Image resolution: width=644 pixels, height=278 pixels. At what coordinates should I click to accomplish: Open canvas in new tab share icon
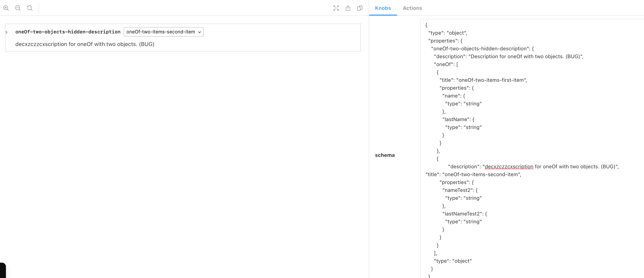click(348, 8)
